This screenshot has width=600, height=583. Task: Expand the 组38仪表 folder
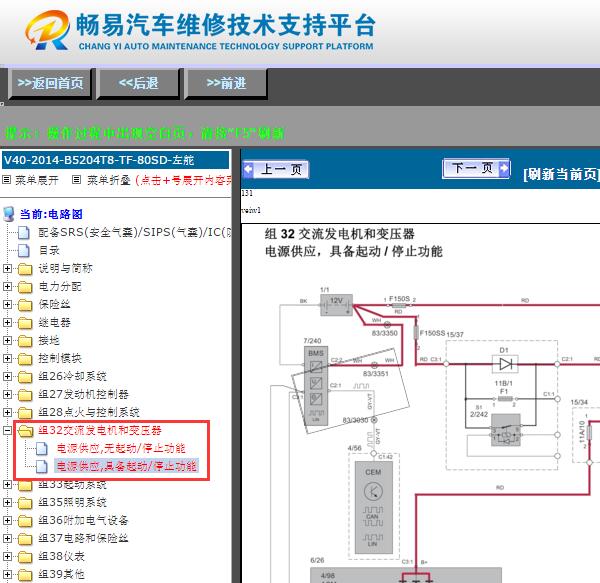tap(7, 557)
